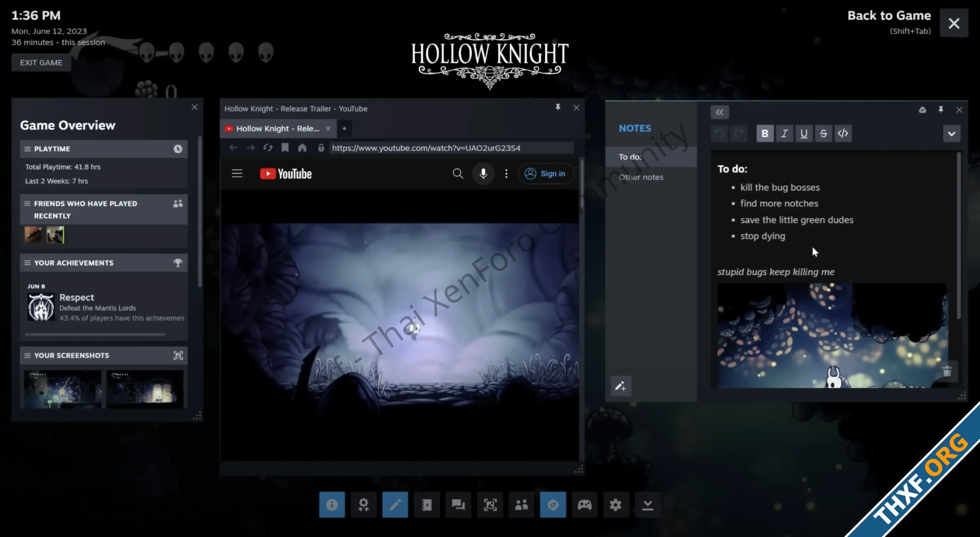Screen dimensions: 980x537
Task: Collapse the notes list with double chevron
Action: point(719,112)
